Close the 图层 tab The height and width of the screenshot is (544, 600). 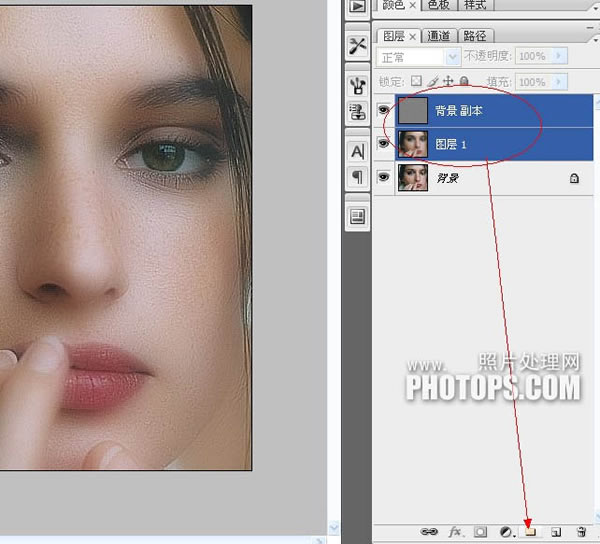(412, 37)
